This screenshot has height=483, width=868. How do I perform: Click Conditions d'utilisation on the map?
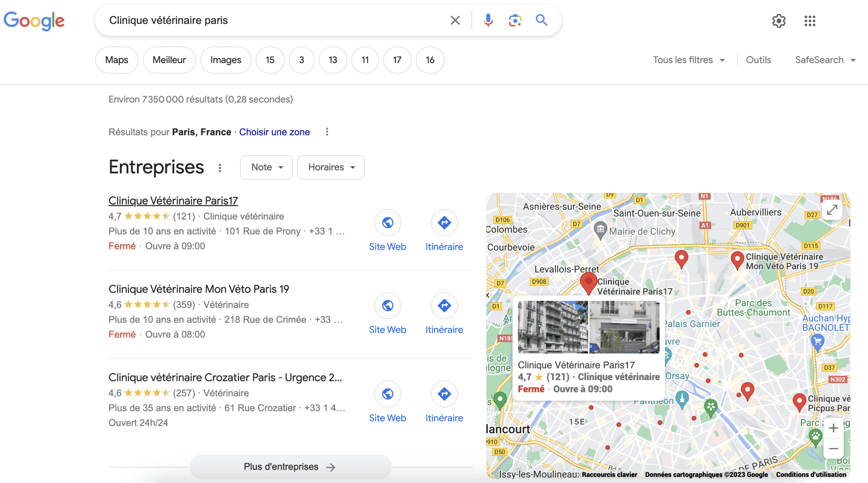point(811,475)
